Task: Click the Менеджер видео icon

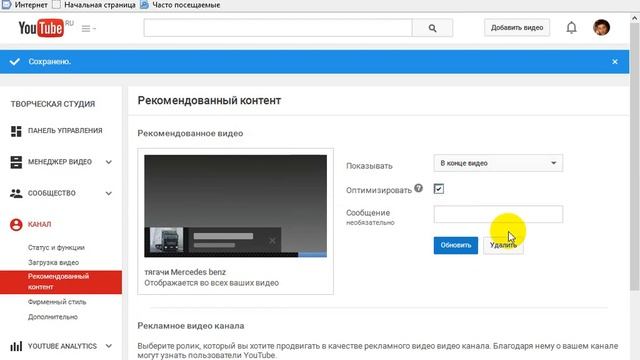Action: pyautogui.click(x=16, y=162)
